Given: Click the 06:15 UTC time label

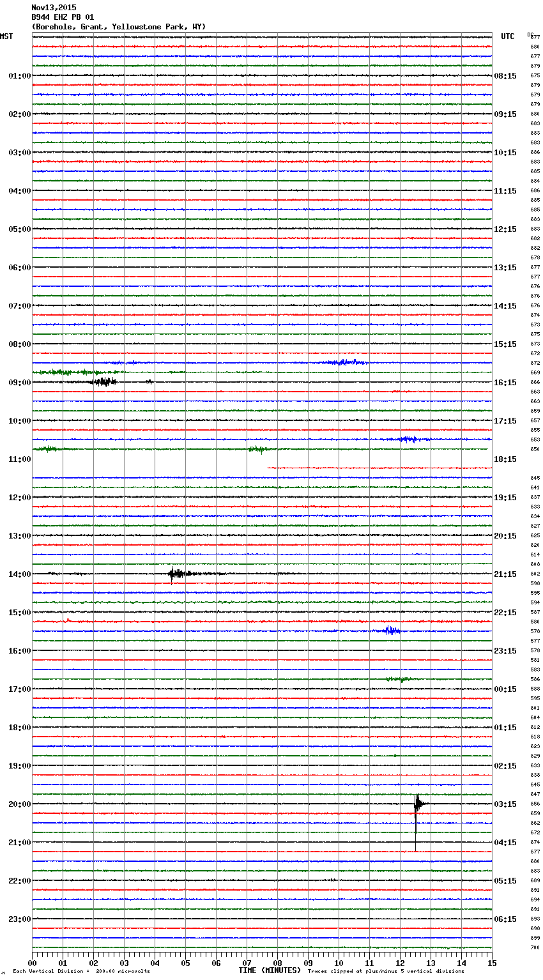Looking at the screenshot, I should click(505, 919).
